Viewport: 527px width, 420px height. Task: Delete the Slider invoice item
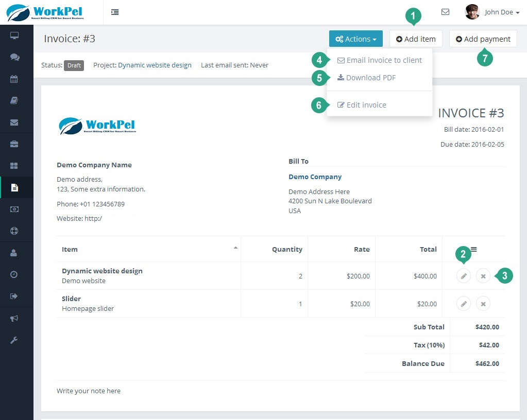click(483, 304)
